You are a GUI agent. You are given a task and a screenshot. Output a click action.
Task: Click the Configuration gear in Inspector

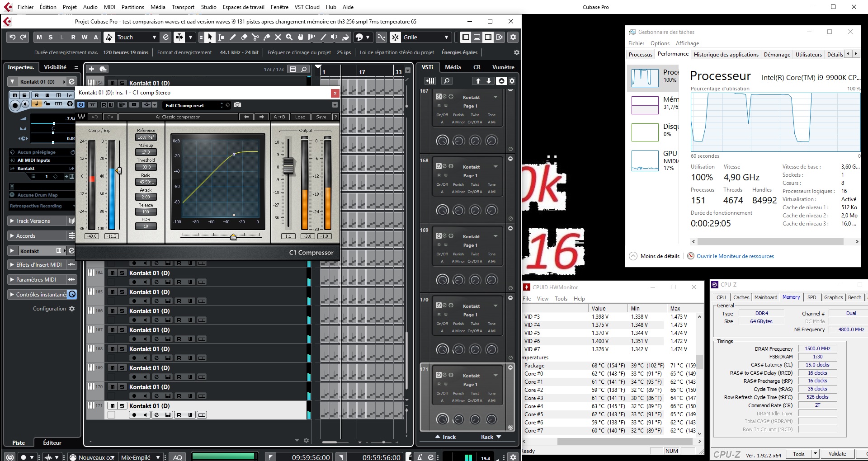pos(72,309)
